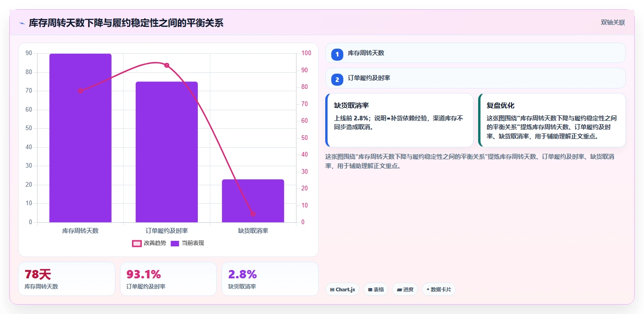Click the lightning icon beside the title
Screen dimensions: 644x314
(22, 23)
